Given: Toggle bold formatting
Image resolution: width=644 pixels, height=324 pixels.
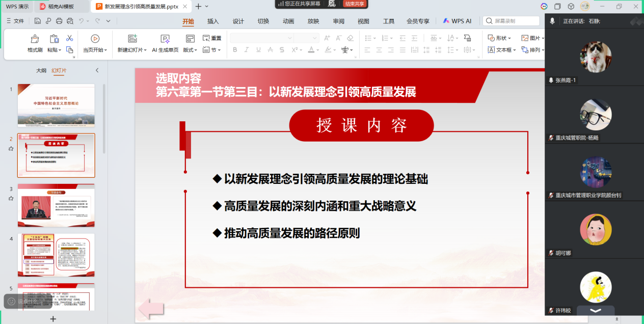Looking at the screenshot, I should tap(235, 50).
